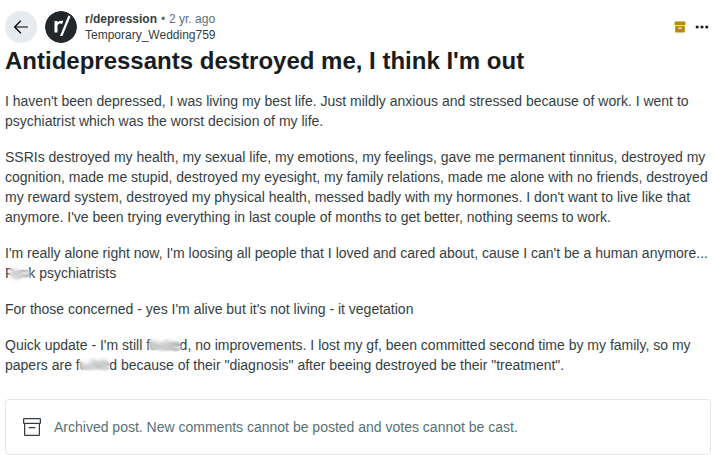Click the yellow archived post icon
Screen dimensions: 716x455
tap(680, 27)
